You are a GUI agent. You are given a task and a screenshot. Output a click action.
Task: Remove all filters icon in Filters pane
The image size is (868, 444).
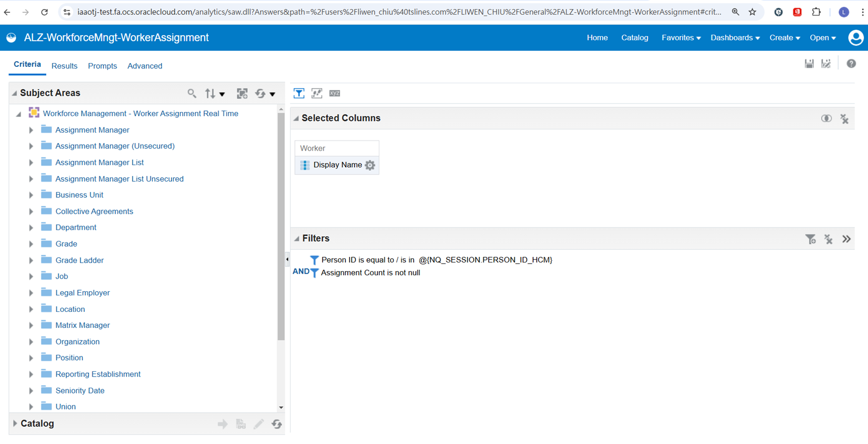[x=828, y=239]
